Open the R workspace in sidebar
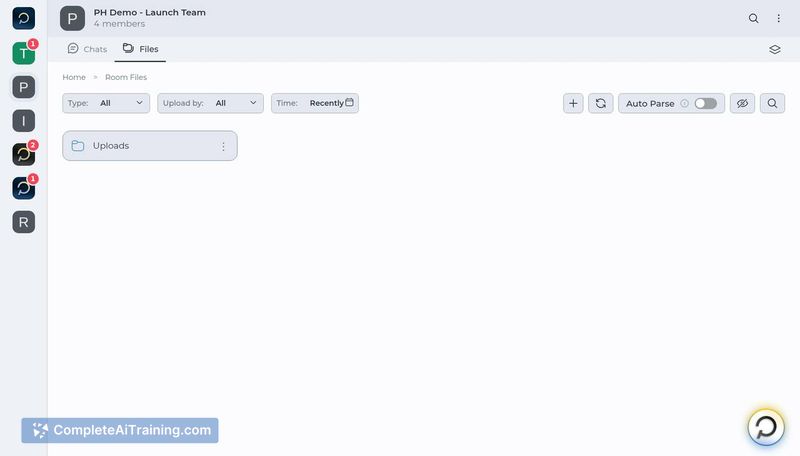The image size is (800, 456). tap(23, 222)
